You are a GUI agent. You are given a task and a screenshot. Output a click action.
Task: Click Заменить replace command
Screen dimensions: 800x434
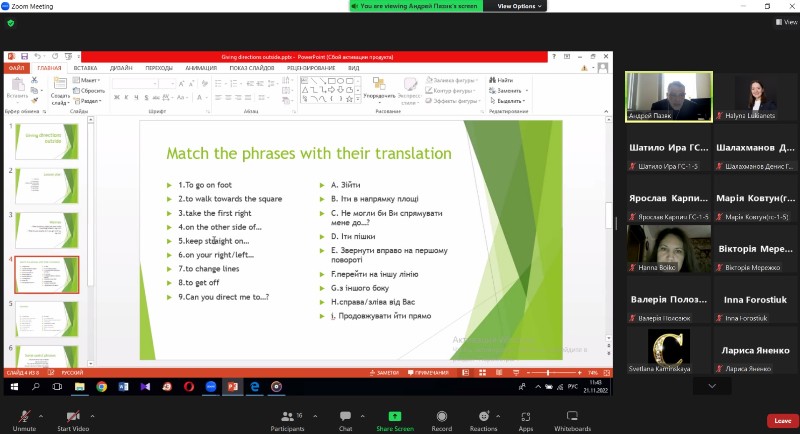(x=506, y=90)
